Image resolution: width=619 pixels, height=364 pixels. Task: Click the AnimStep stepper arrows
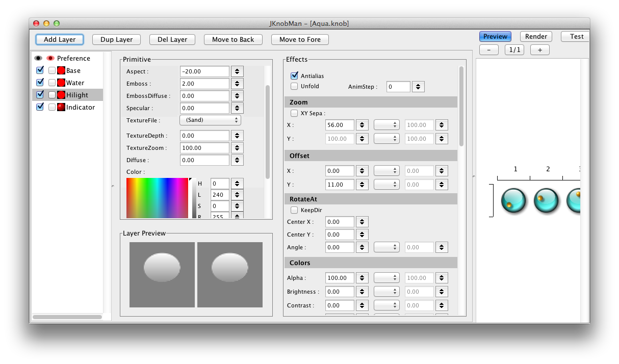coord(418,87)
